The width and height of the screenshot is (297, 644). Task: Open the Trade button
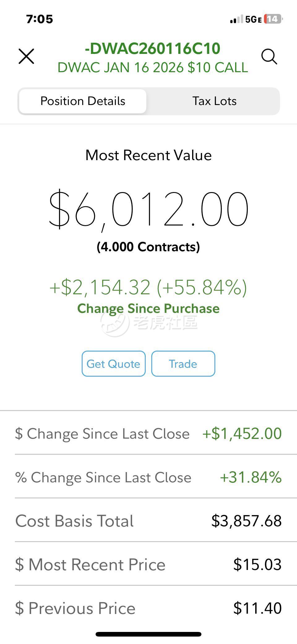pyautogui.click(x=183, y=364)
